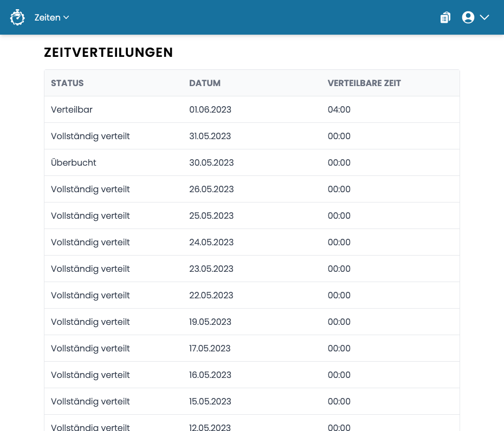
Task: Open the row dated 22.05.2023
Action: (x=252, y=296)
